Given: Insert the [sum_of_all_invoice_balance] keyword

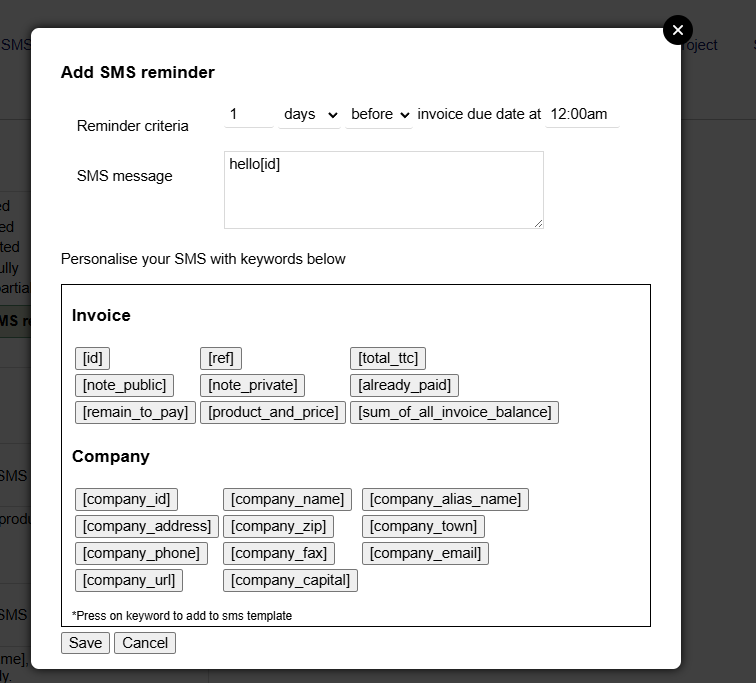Looking at the screenshot, I should 454,412.
